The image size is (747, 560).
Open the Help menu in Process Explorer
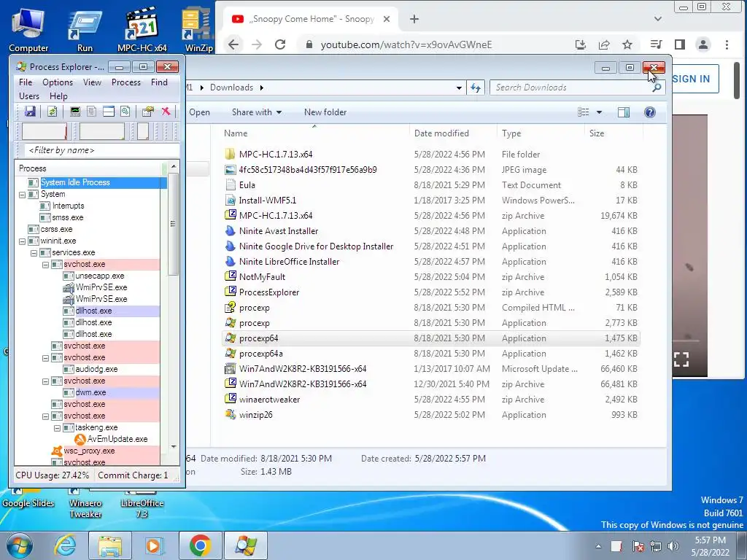58,96
